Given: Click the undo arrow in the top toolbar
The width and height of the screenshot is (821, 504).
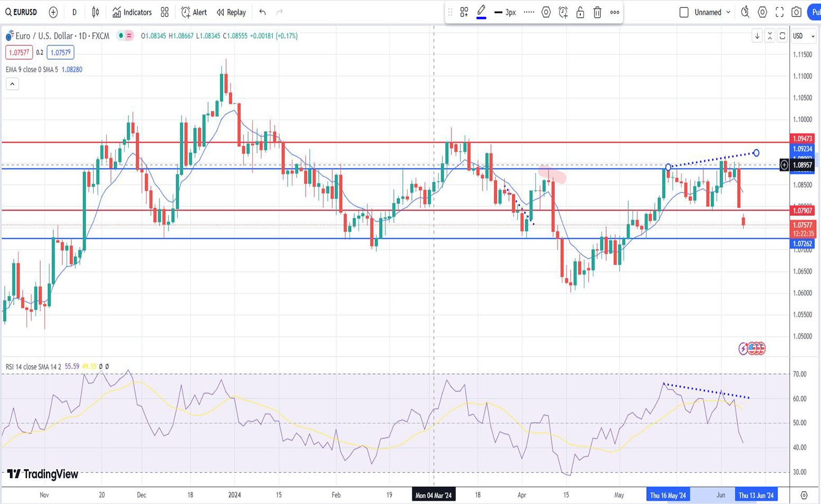Looking at the screenshot, I should (x=262, y=12).
